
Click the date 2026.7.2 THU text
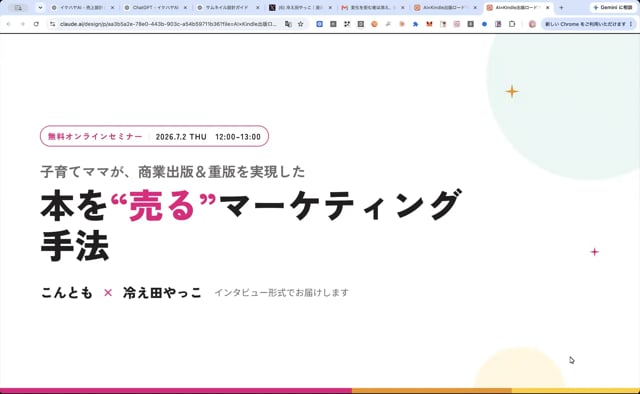point(181,137)
